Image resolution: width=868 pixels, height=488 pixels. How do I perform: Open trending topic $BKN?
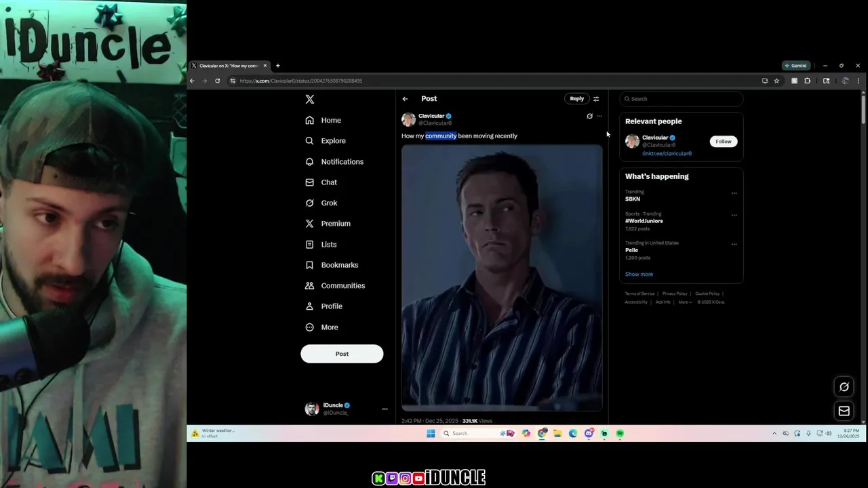point(633,199)
